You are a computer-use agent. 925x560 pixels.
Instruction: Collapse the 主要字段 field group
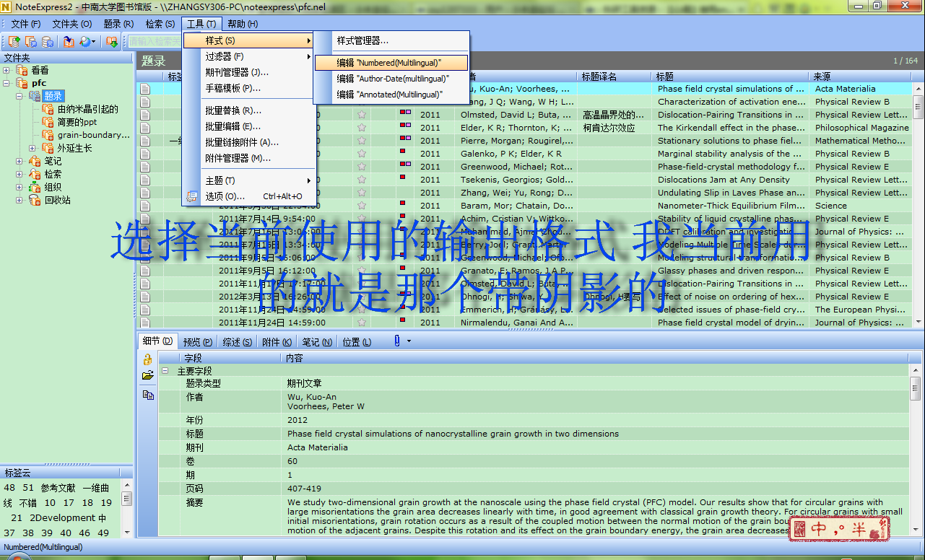tap(164, 371)
